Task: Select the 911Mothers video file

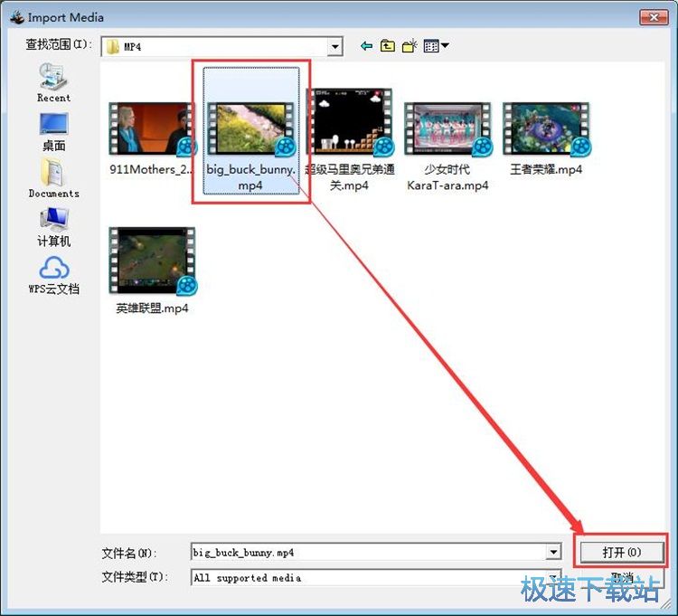Action: point(152,138)
